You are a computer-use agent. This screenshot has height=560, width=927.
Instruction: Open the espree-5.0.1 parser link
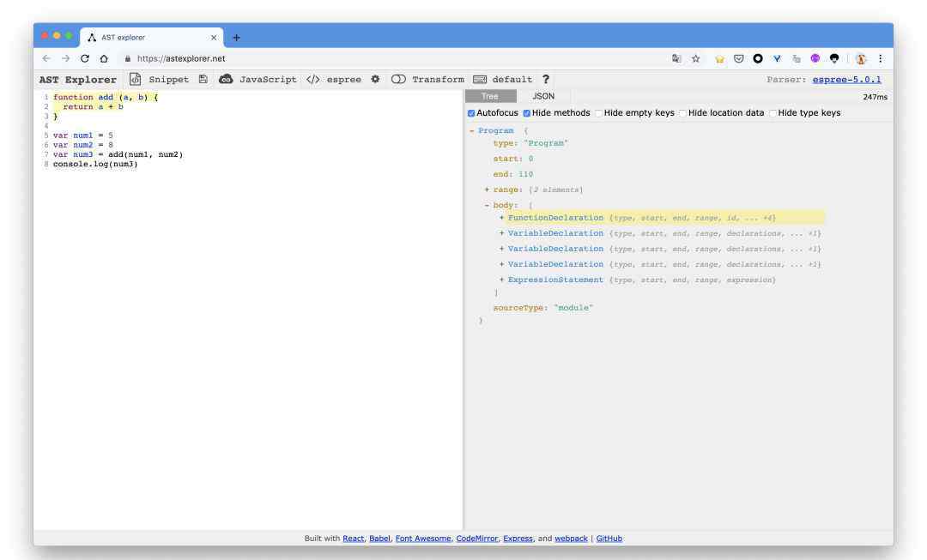(x=846, y=79)
